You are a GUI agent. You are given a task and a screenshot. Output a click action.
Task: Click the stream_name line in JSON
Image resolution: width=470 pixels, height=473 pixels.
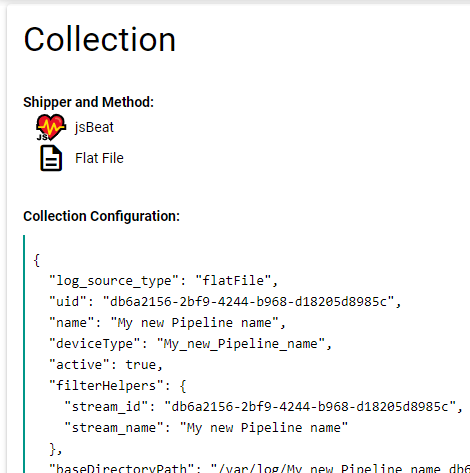pos(206,428)
